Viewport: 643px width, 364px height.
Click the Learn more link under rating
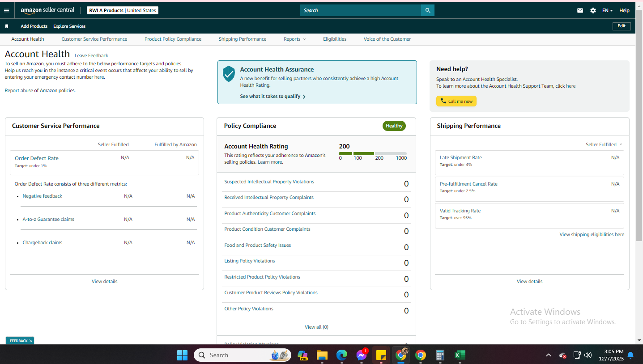tap(270, 162)
